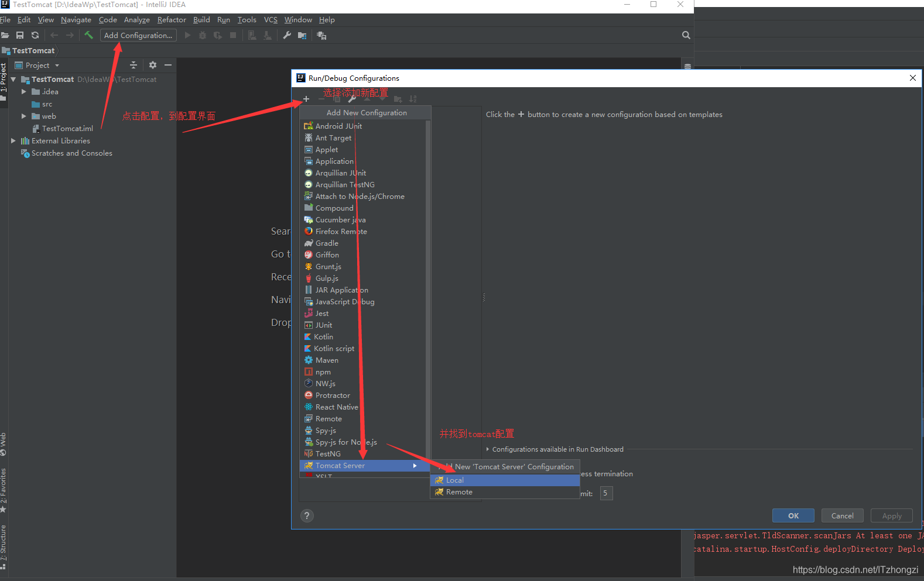
Task: Collapse the TestTomcat root tree node
Action: [13, 79]
